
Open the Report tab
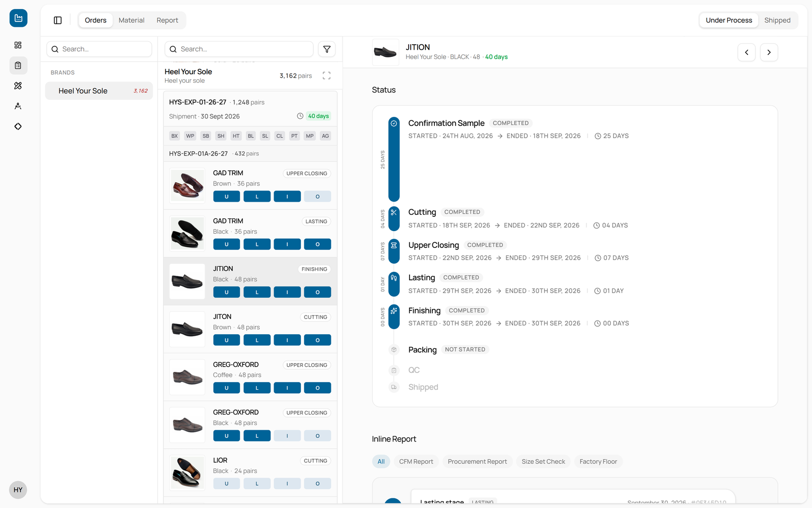coord(167,20)
